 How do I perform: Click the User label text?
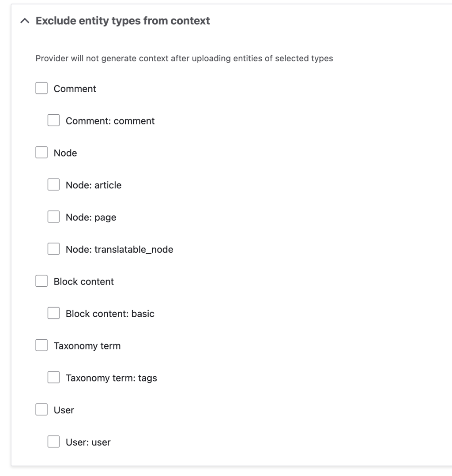click(64, 410)
